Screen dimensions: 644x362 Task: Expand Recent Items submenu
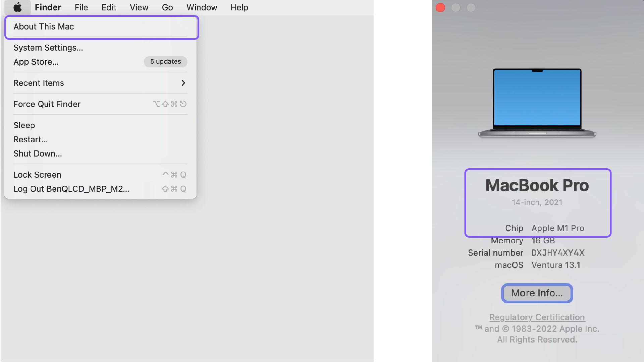point(183,83)
